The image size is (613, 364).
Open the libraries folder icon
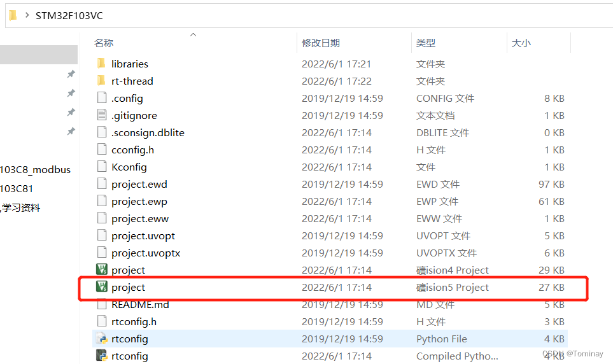point(101,64)
